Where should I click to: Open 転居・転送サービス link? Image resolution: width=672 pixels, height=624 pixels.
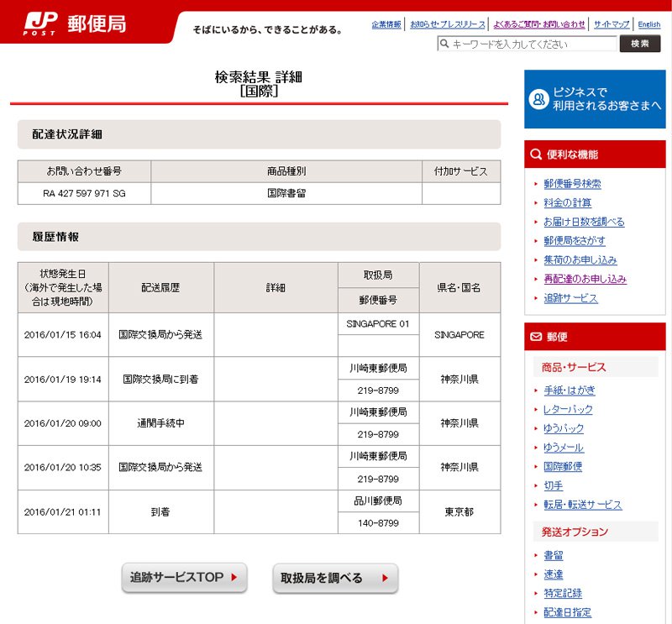tap(582, 505)
